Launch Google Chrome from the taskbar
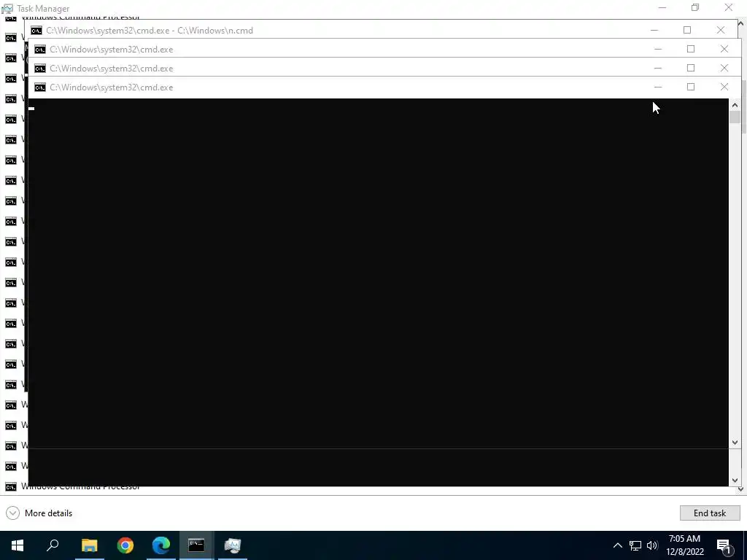Viewport: 747px width, 560px height. 125,545
